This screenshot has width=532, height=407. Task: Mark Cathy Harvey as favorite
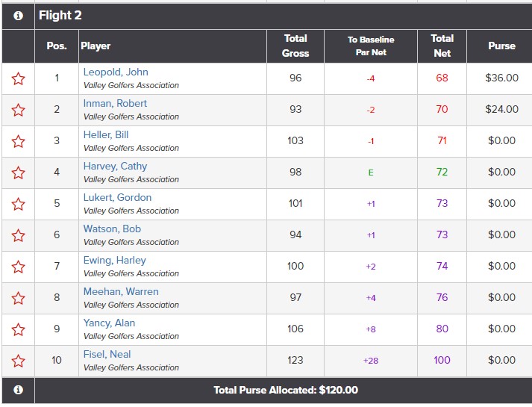pyautogui.click(x=18, y=173)
